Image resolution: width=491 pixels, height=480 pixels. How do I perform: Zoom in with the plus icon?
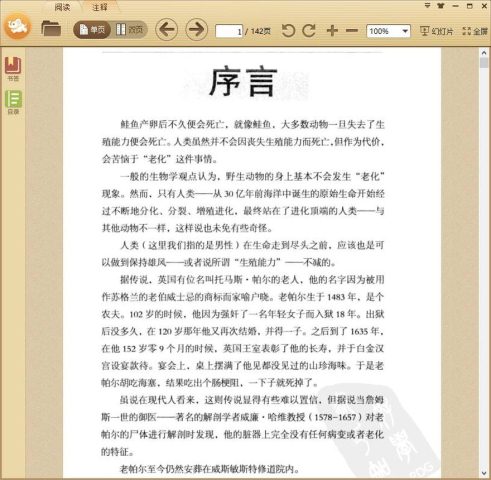[x=332, y=31]
